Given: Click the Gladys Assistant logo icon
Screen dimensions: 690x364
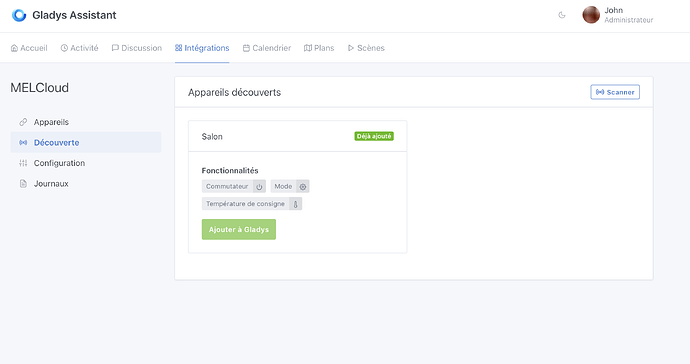Looking at the screenshot, I should coord(19,15).
